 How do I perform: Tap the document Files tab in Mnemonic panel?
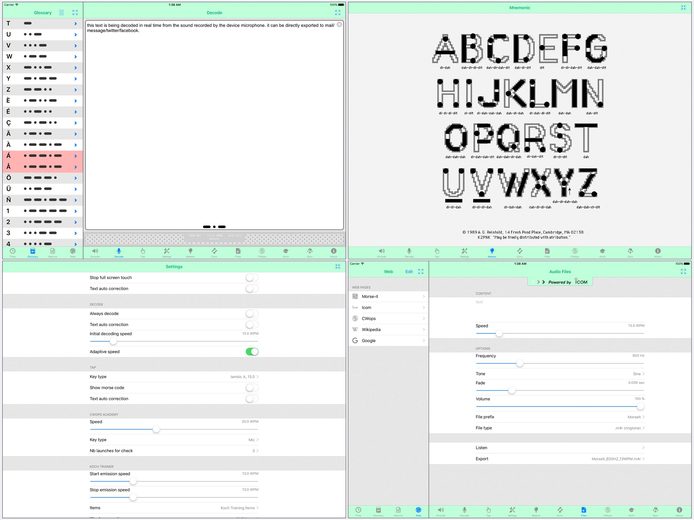[547, 252]
